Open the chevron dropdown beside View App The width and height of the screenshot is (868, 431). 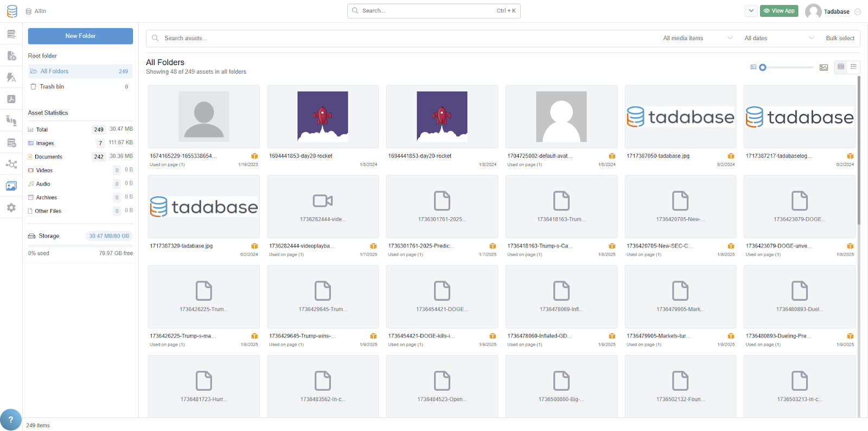click(751, 11)
